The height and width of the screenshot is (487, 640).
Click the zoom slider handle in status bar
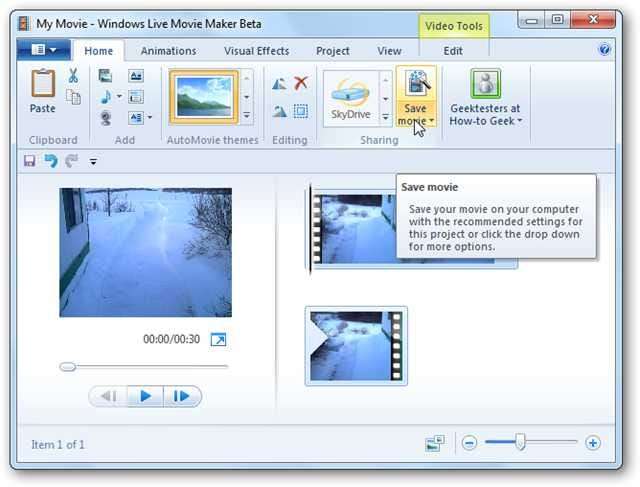(520, 442)
